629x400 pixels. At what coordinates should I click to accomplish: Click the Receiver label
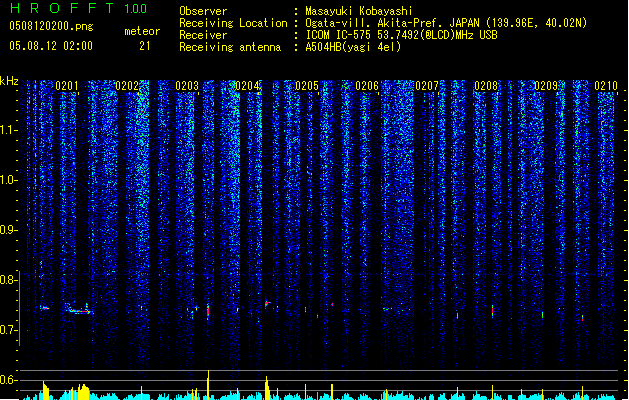(203, 35)
